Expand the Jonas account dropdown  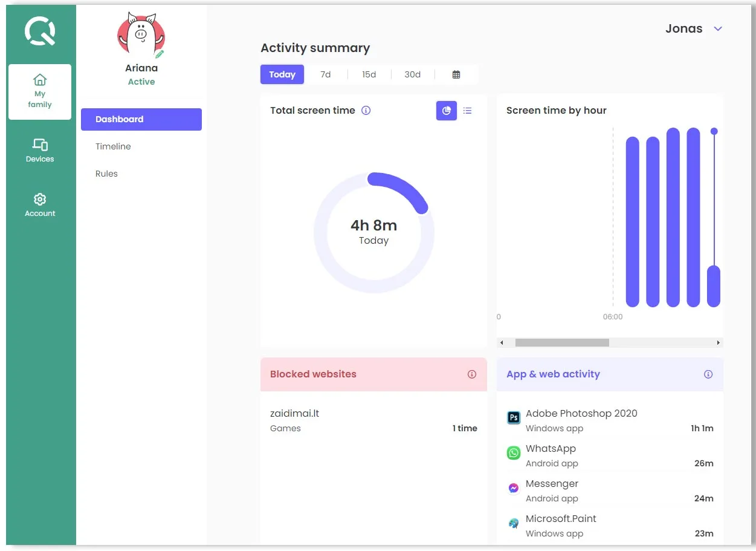(718, 29)
